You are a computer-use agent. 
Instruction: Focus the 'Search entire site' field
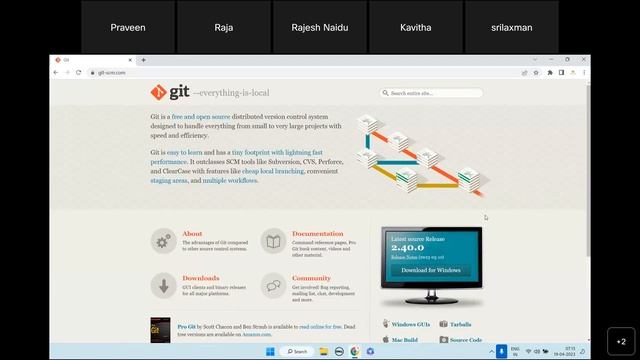click(x=431, y=93)
